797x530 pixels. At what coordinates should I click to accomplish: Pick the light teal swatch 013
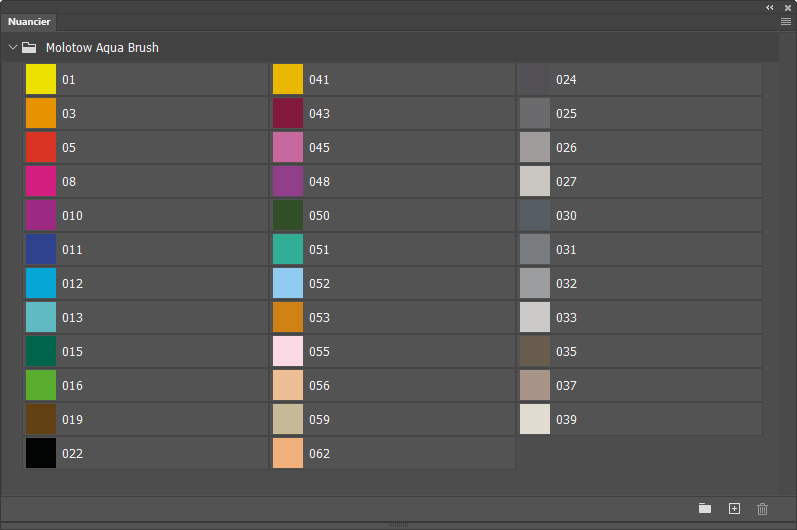coord(41,318)
